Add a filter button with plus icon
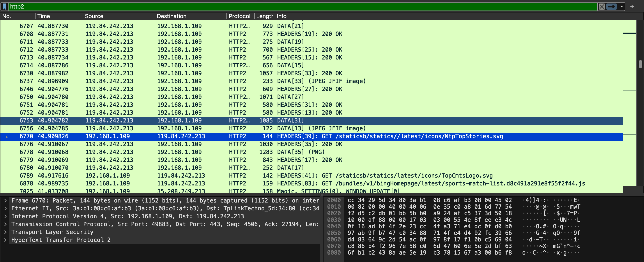The image size is (644, 262). [x=632, y=7]
